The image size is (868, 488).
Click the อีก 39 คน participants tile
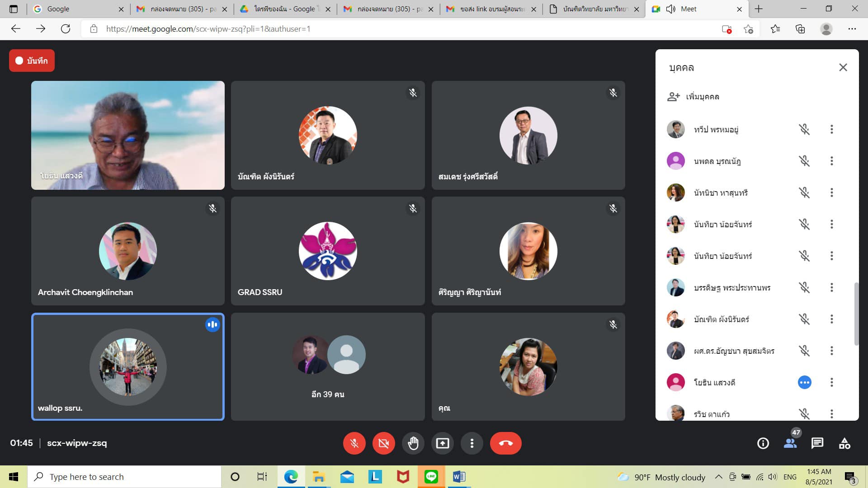pos(328,366)
